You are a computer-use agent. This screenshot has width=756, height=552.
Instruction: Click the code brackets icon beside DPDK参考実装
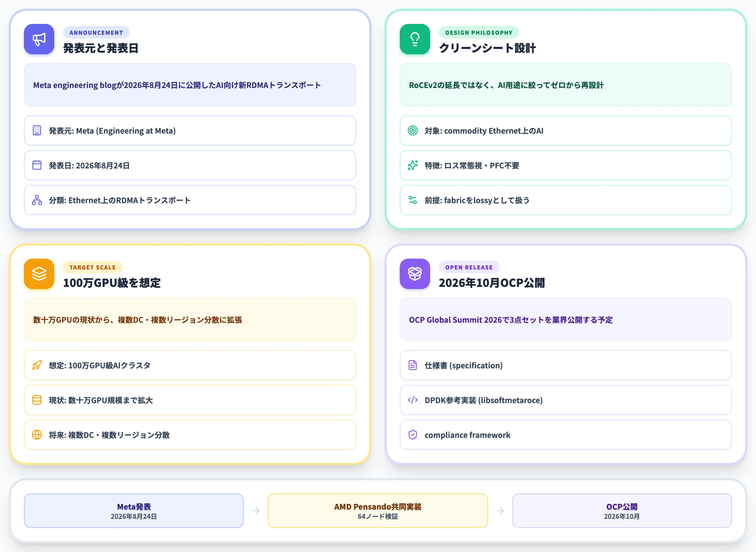pyautogui.click(x=413, y=400)
